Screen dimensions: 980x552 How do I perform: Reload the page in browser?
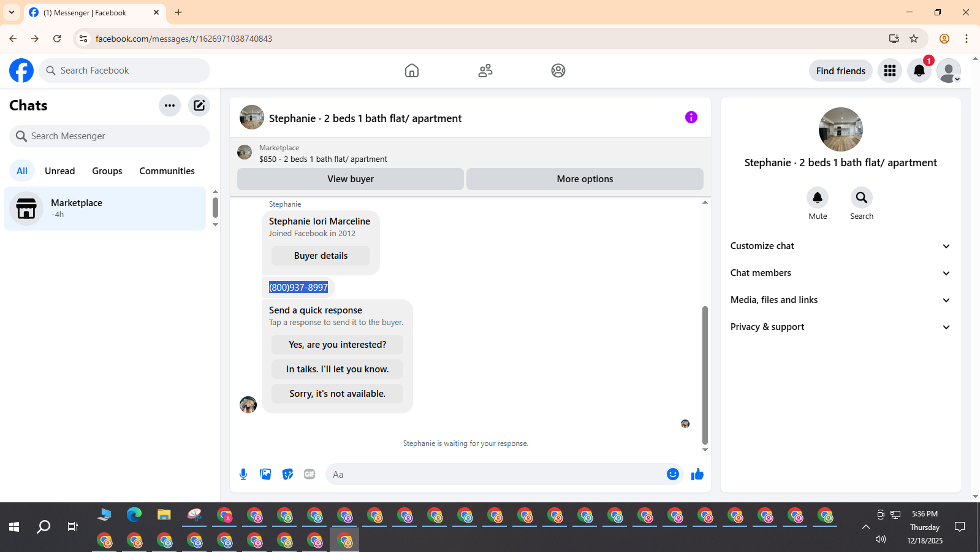point(57,39)
